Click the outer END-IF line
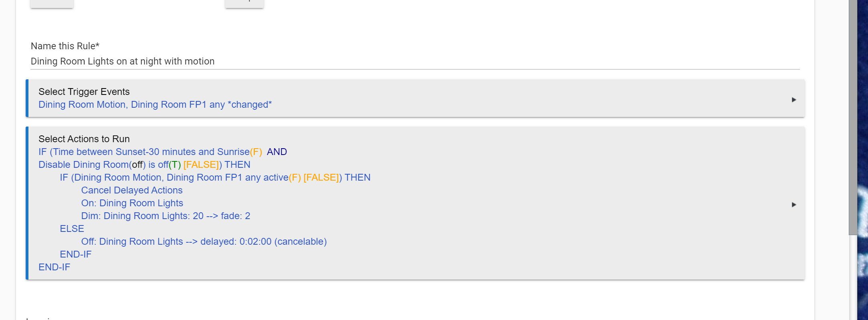This screenshot has height=320, width=868. [x=55, y=267]
